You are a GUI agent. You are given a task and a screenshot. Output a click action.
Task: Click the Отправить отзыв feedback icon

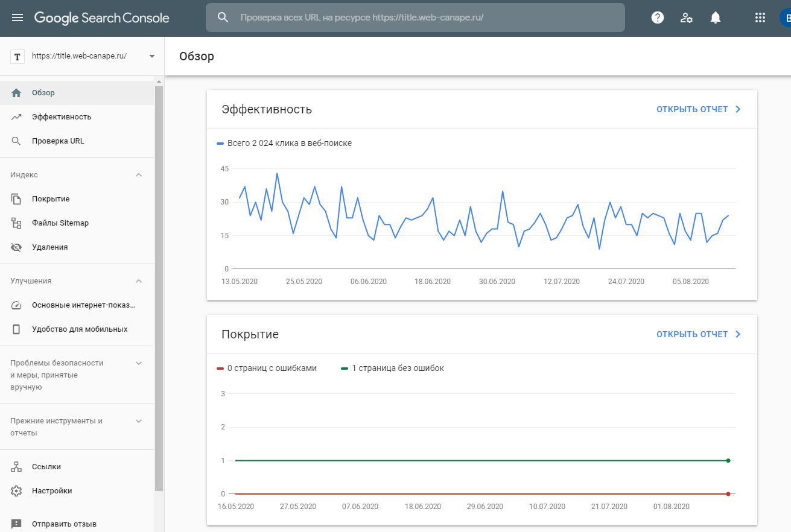coord(16,524)
